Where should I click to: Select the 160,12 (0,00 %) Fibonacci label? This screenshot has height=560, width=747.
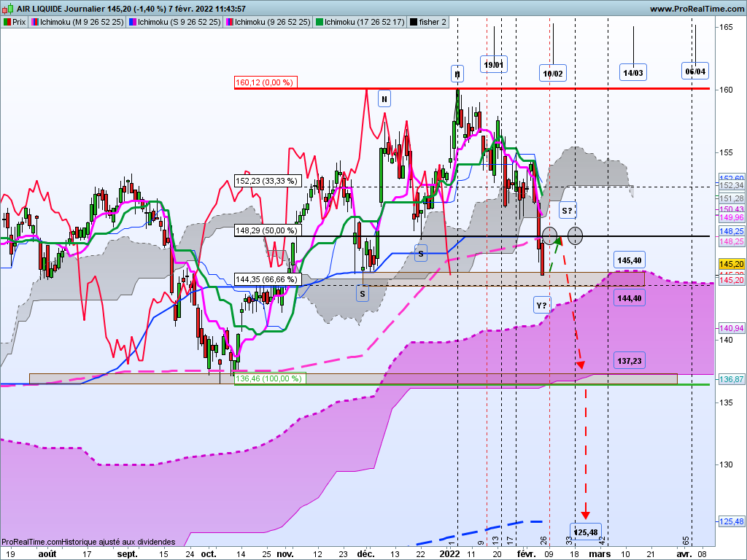[266, 82]
